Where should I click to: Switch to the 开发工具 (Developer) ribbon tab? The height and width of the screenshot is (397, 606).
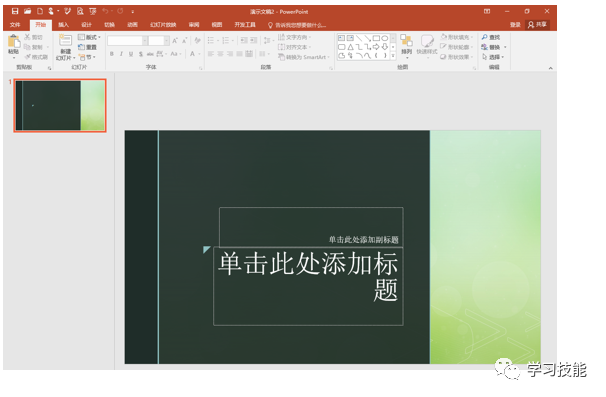(245, 25)
